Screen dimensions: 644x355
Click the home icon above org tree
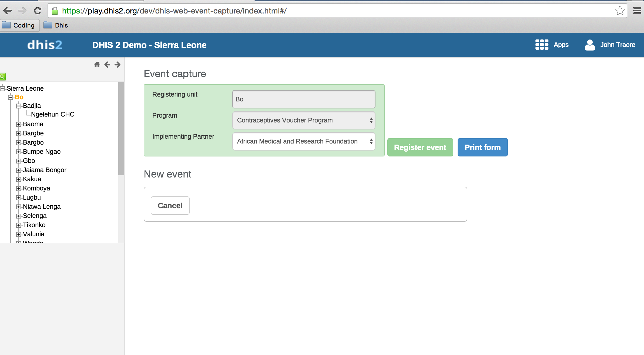[97, 64]
